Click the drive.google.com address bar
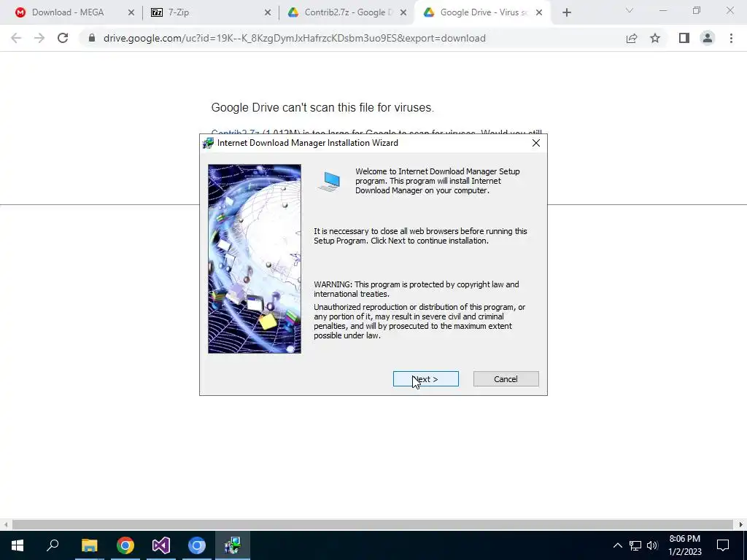747x560 pixels. (x=295, y=38)
